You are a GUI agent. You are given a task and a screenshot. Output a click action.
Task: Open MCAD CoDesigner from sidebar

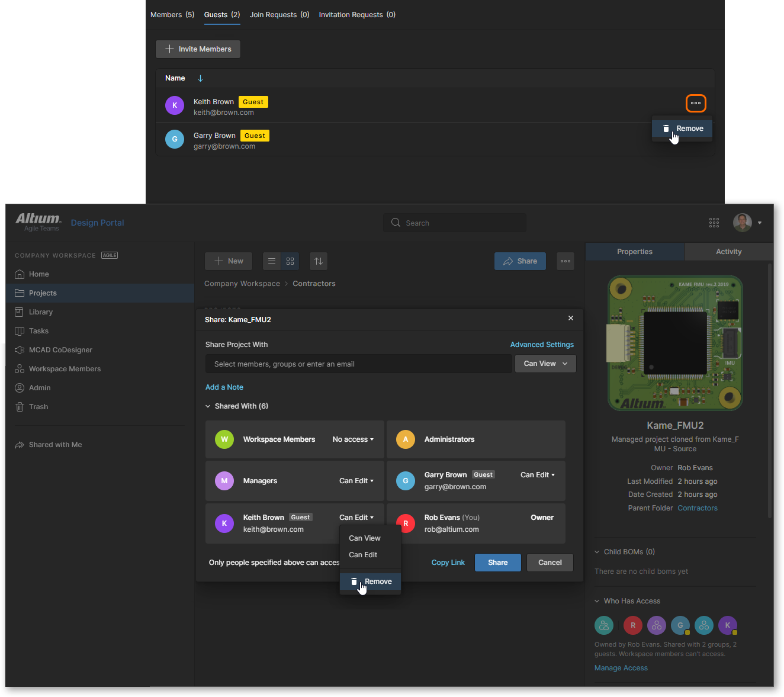tap(60, 350)
